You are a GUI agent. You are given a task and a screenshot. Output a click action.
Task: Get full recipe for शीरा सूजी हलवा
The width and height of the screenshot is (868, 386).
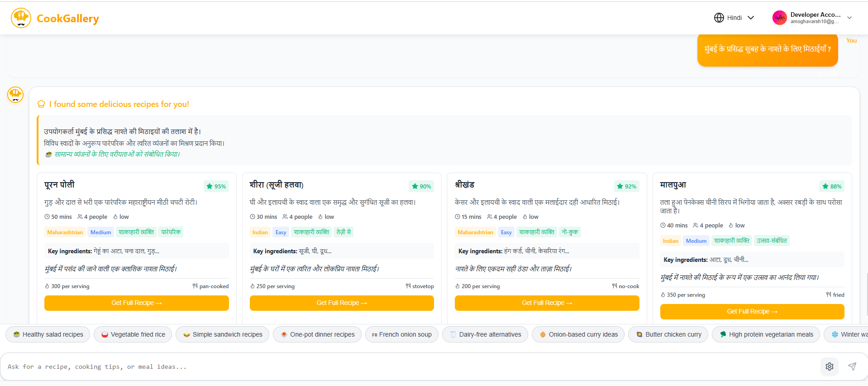pyautogui.click(x=342, y=303)
